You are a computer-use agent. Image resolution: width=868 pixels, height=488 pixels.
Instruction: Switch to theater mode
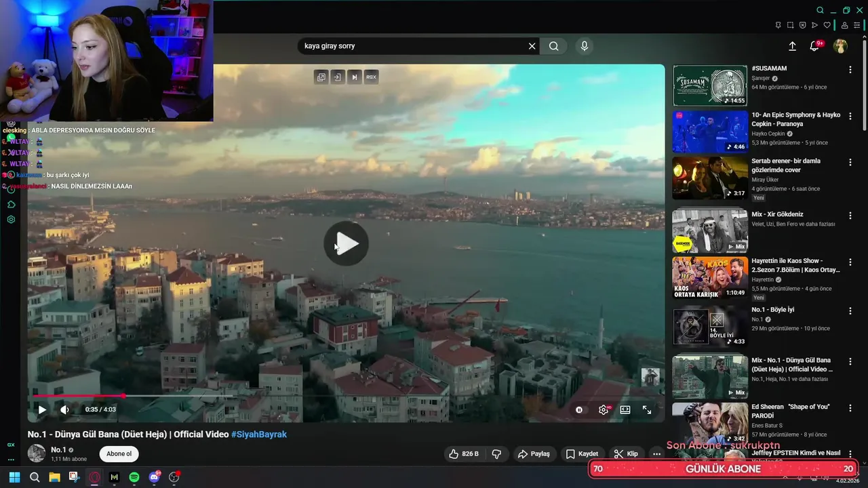pyautogui.click(x=625, y=410)
